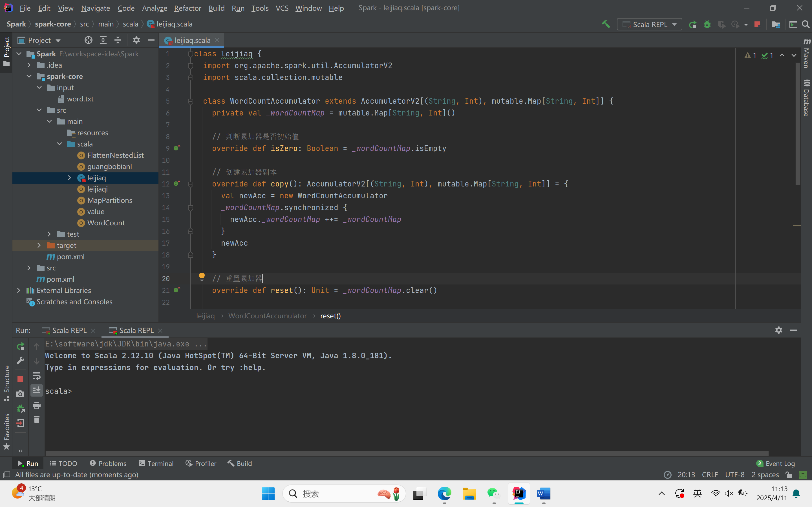Click the Stop button in Run panel

[x=20, y=379]
